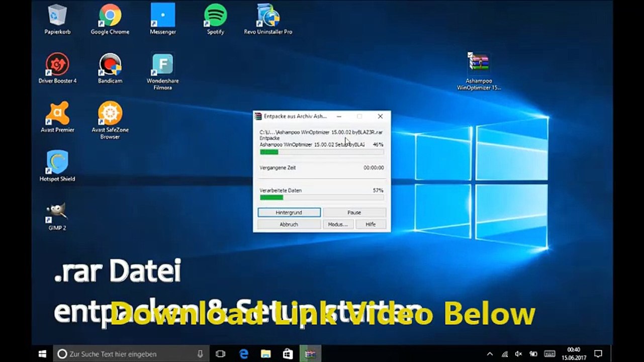Open the Action Center notifications
This screenshot has height=362, width=644.
pyautogui.click(x=598, y=354)
